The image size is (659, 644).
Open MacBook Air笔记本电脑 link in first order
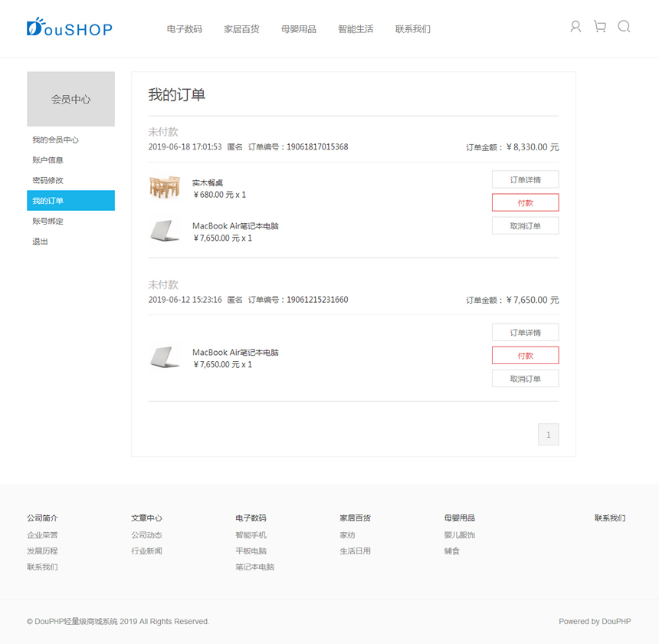[235, 225]
